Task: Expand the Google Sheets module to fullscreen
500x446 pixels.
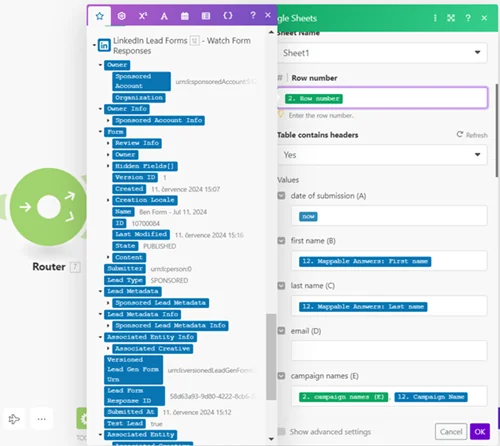Action: point(451,18)
